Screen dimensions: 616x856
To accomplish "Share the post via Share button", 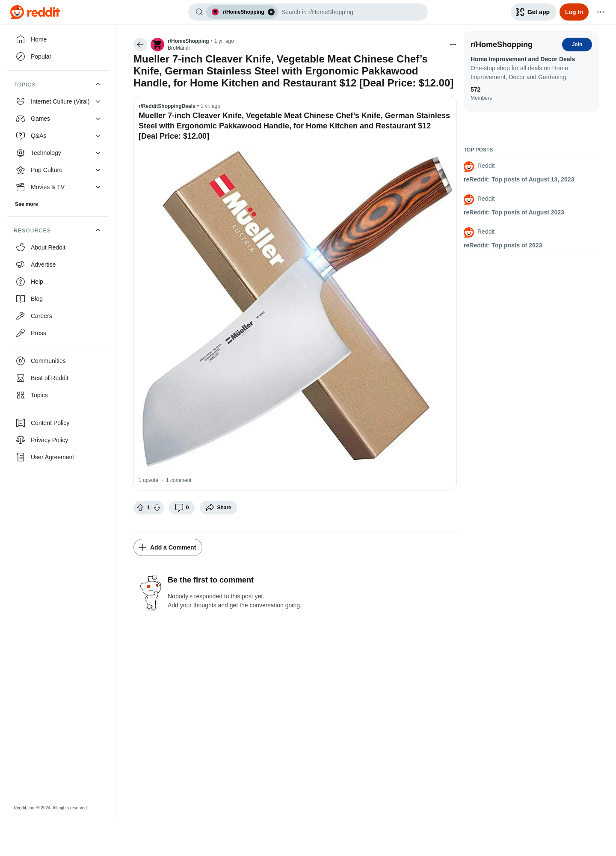I will click(x=219, y=508).
